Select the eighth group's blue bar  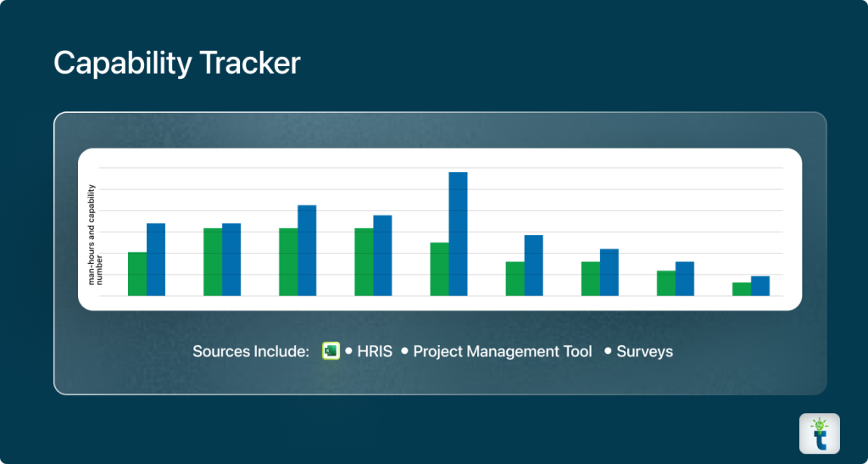(685, 279)
